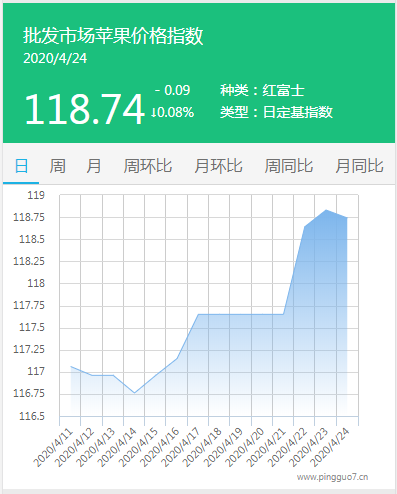Select the 日 daily tab
Screen dimensions: 397x494
21,166
